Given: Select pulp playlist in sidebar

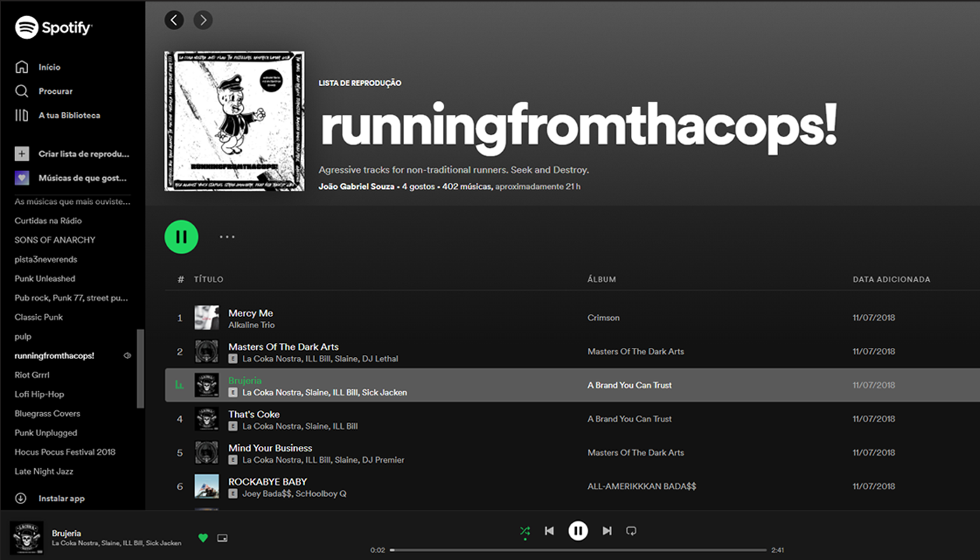Looking at the screenshot, I should click(x=23, y=337).
